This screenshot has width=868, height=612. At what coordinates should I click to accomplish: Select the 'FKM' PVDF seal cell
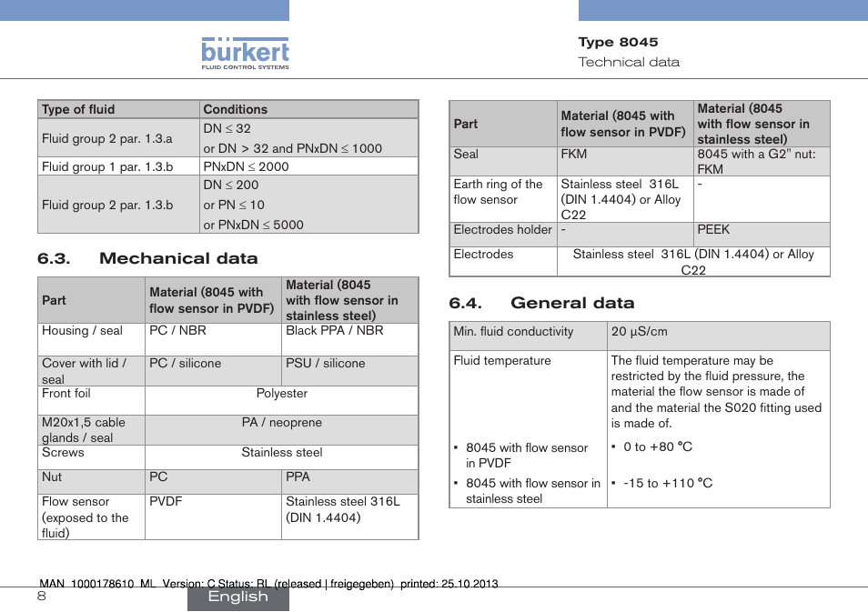[x=625, y=161]
